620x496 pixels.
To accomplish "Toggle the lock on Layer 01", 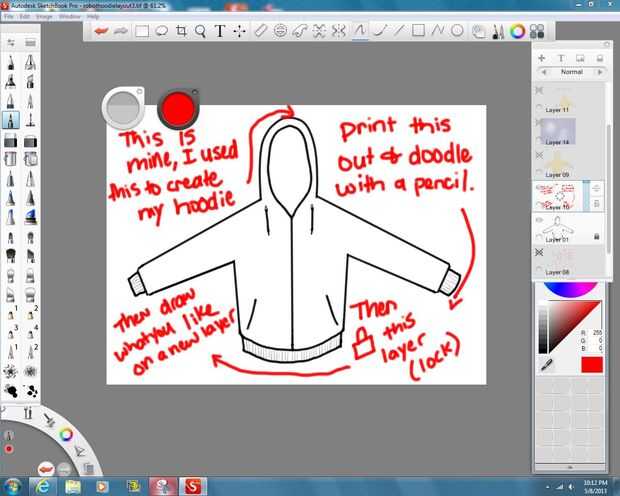I will coord(599,236).
